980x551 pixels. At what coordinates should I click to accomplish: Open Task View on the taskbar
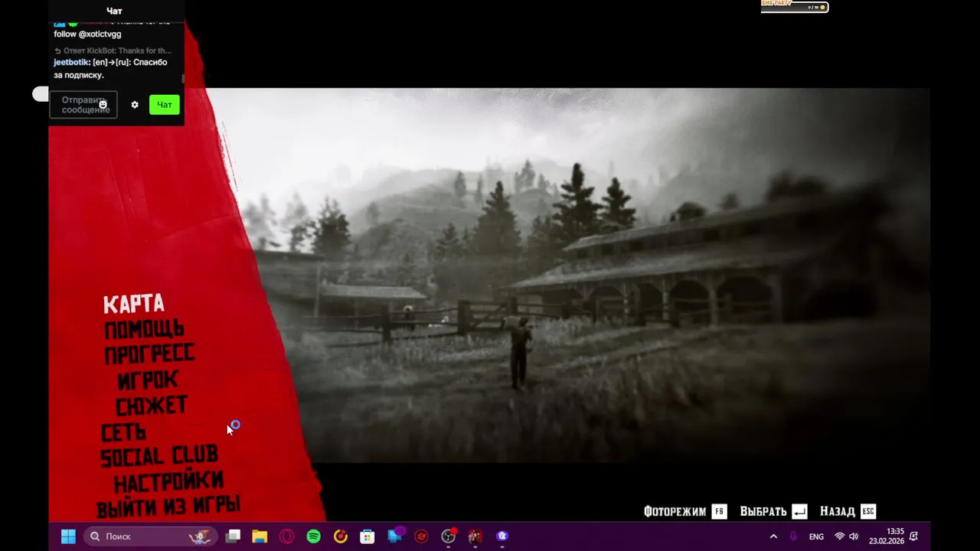pyautogui.click(x=234, y=536)
